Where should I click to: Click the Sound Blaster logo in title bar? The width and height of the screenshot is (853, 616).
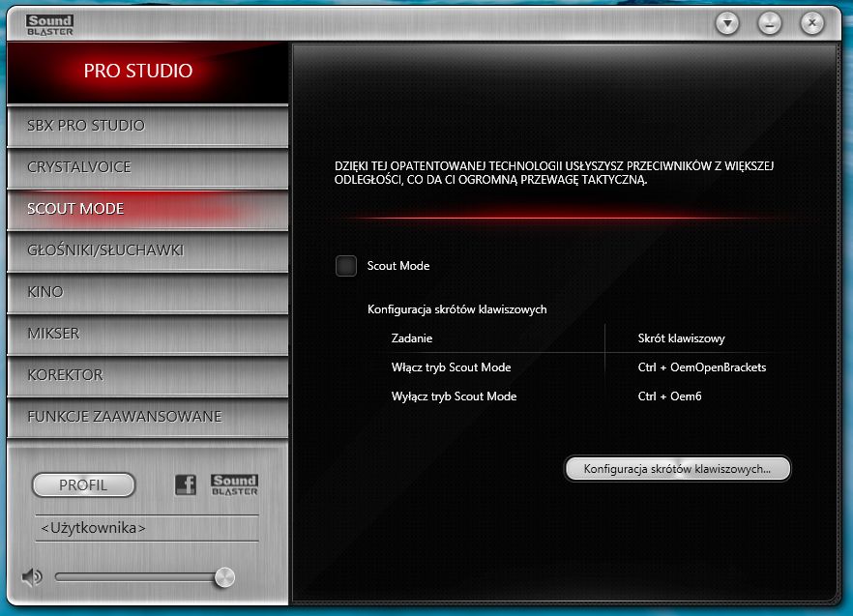click(49, 25)
